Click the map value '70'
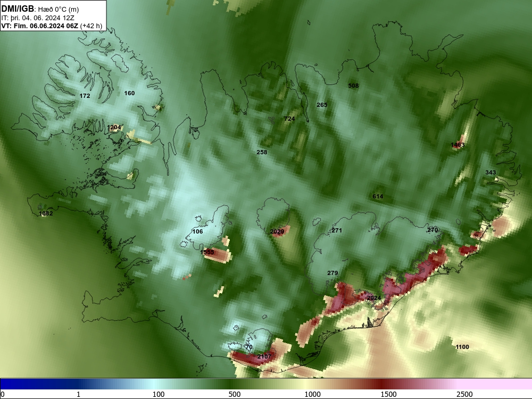Image resolution: width=532 pixels, height=399 pixels. pyautogui.click(x=248, y=347)
